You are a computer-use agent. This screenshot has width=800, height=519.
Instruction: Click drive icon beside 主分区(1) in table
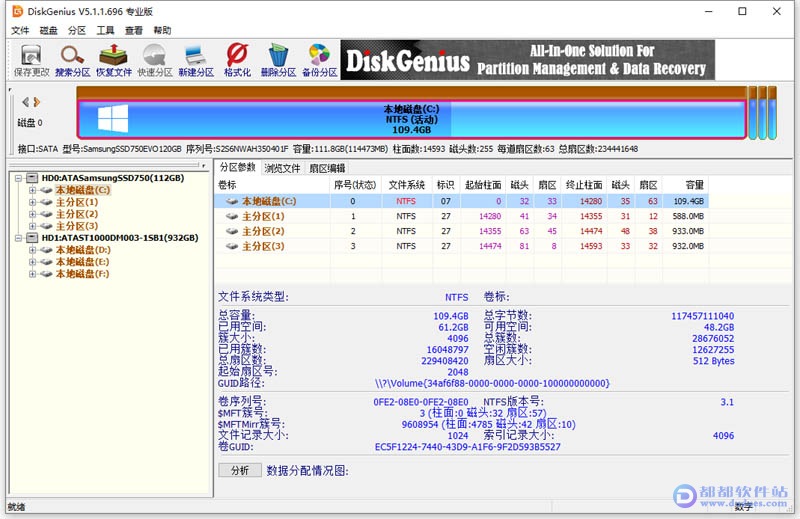click(x=232, y=216)
